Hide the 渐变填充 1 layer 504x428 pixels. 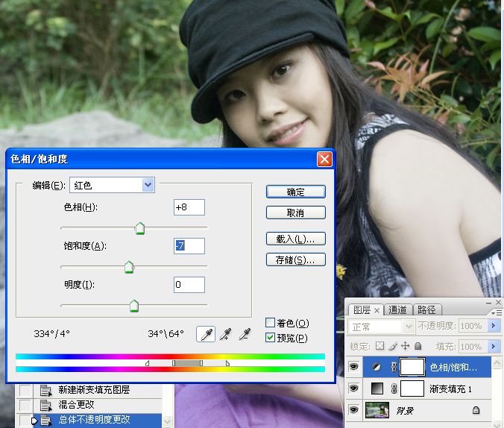[x=353, y=388]
